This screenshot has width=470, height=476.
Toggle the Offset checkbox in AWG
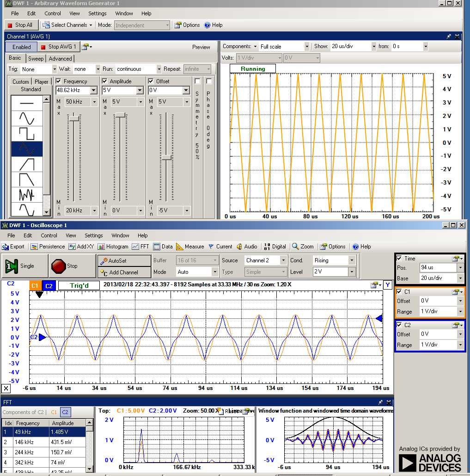(151, 81)
